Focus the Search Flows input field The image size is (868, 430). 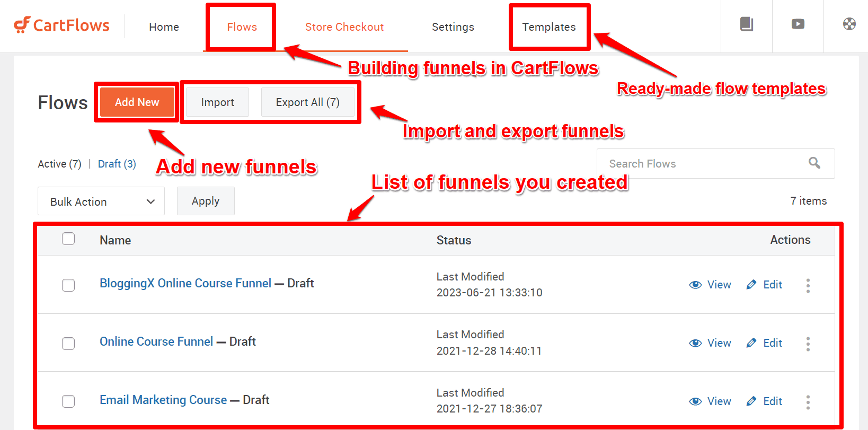click(699, 164)
